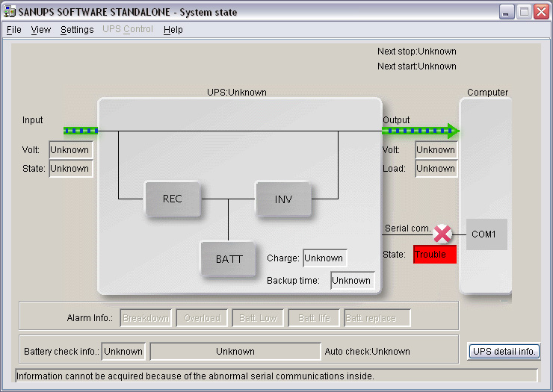The image size is (553, 392).
Task: Click the Serial com. label
Action: click(x=408, y=228)
